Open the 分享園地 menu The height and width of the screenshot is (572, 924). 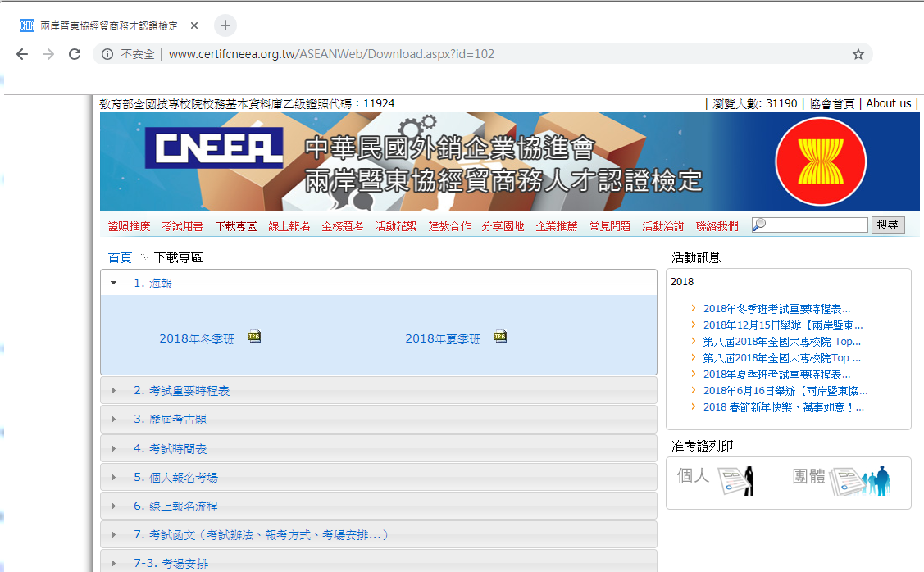coord(503,226)
